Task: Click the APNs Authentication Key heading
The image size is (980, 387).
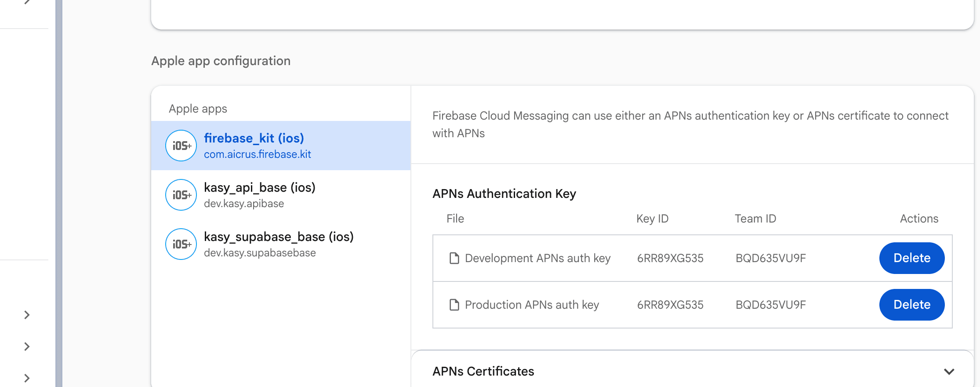Action: click(x=504, y=193)
